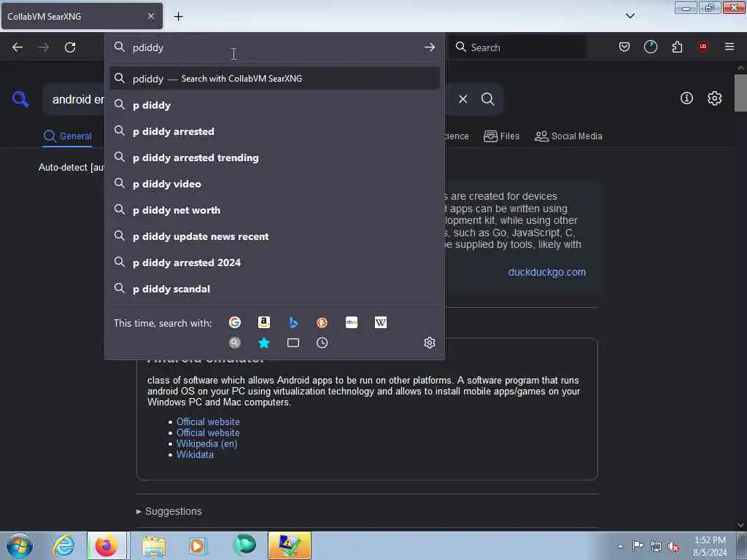The height and width of the screenshot is (560, 747).
Task: Open the second Official website link
Action: coord(208,433)
